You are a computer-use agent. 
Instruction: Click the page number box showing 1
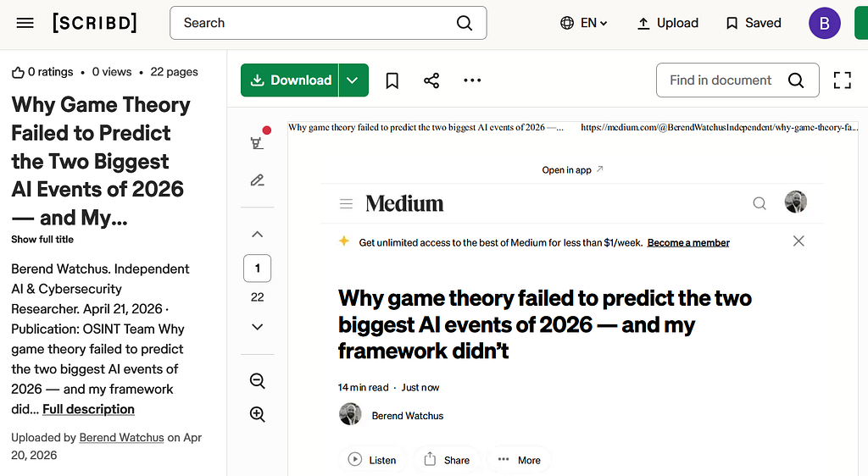(258, 268)
